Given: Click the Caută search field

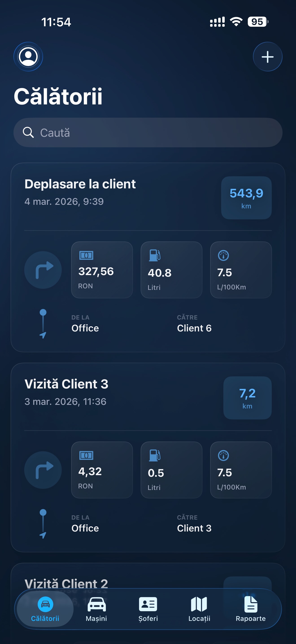Looking at the screenshot, I should pos(155,132).
